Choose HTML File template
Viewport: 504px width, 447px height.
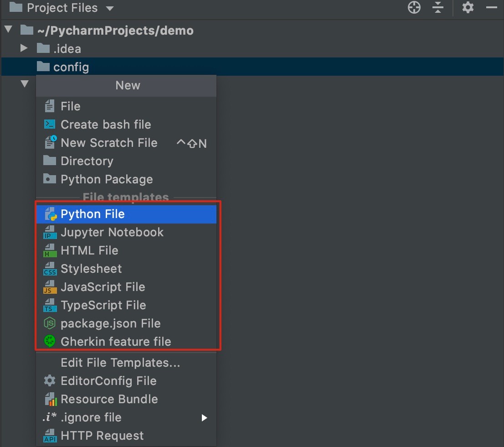[x=126, y=251]
